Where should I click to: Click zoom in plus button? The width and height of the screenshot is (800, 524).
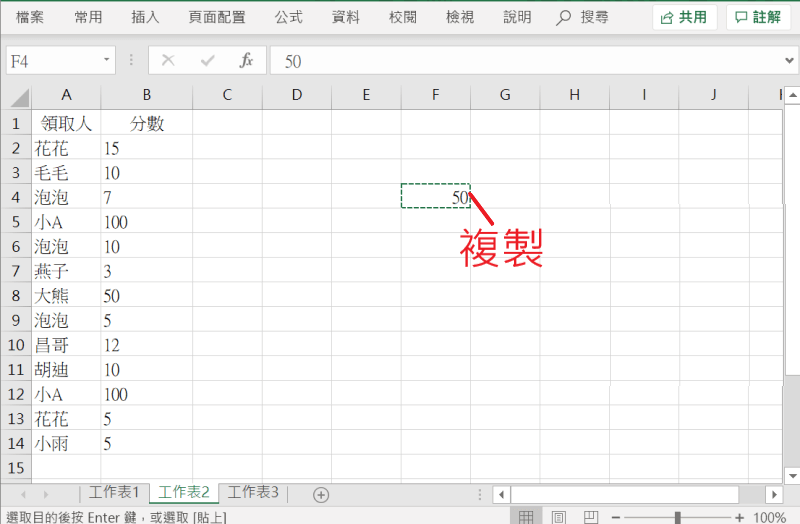(739, 517)
